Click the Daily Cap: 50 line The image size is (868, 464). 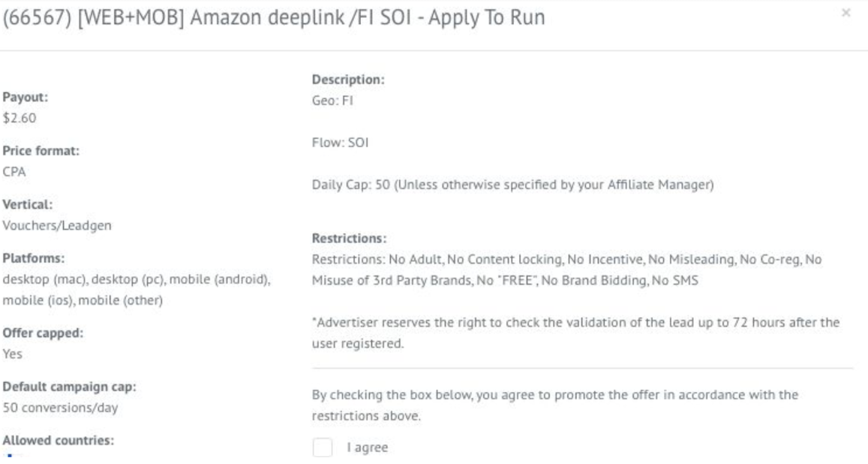512,185
